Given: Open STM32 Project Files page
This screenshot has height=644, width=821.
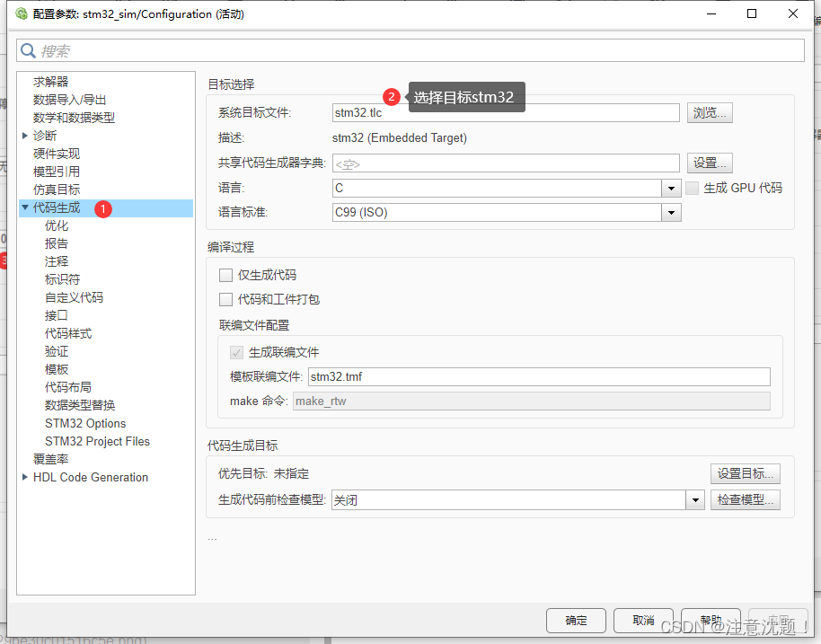Looking at the screenshot, I should 97,441.
